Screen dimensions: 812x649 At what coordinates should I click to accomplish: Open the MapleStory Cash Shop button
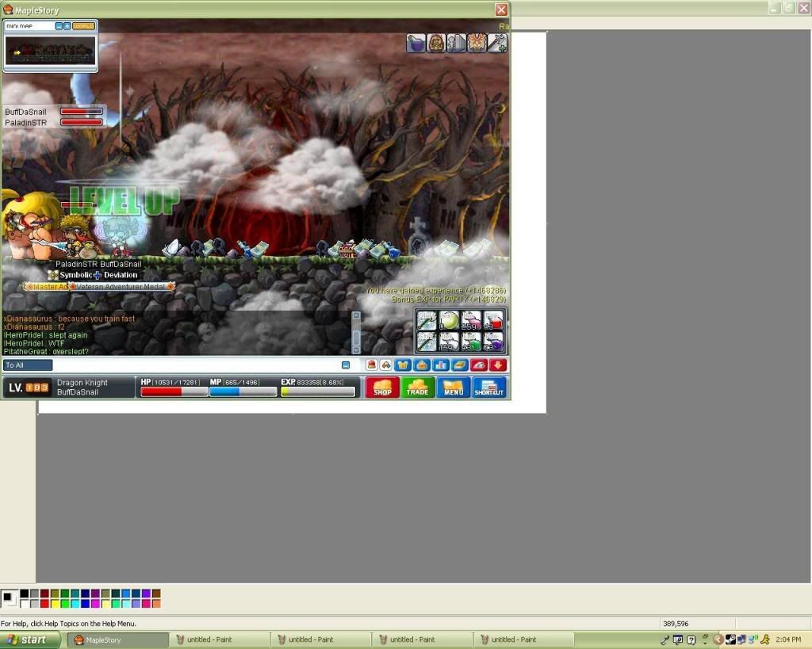coord(382,387)
